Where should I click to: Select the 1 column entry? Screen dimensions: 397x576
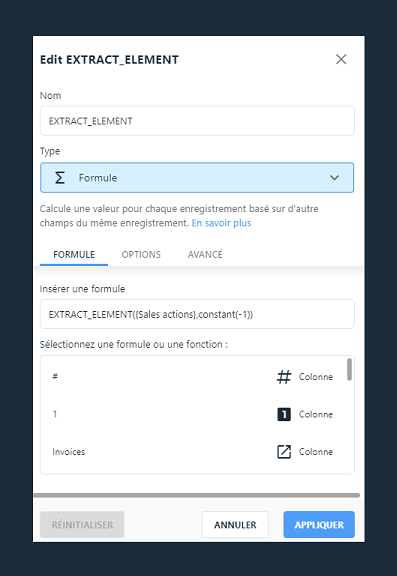[193, 414]
